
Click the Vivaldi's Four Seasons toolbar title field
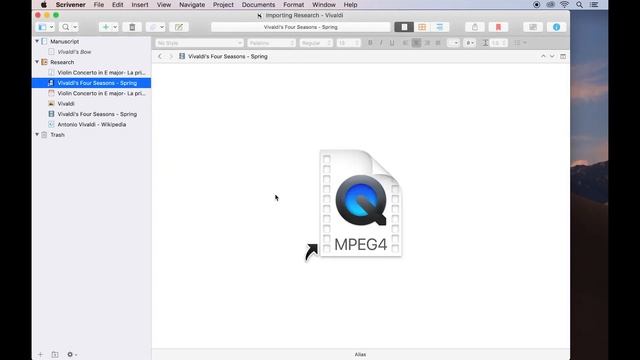300,27
